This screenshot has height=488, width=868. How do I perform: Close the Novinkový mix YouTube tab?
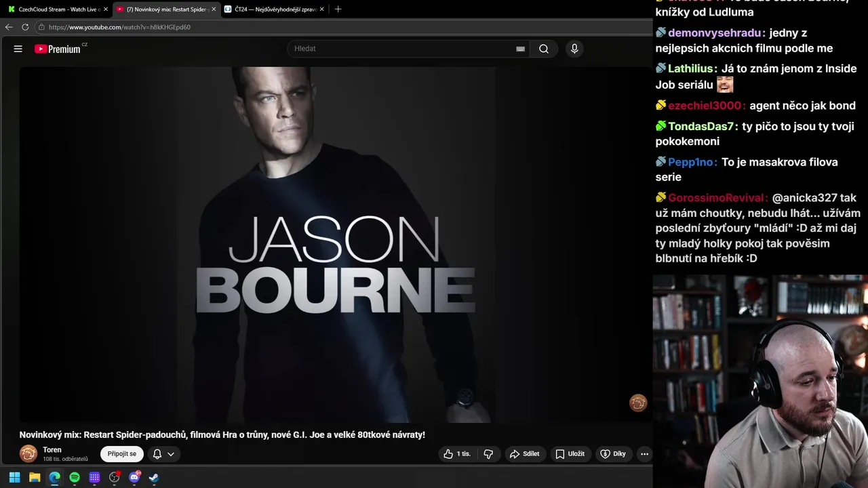[214, 9]
